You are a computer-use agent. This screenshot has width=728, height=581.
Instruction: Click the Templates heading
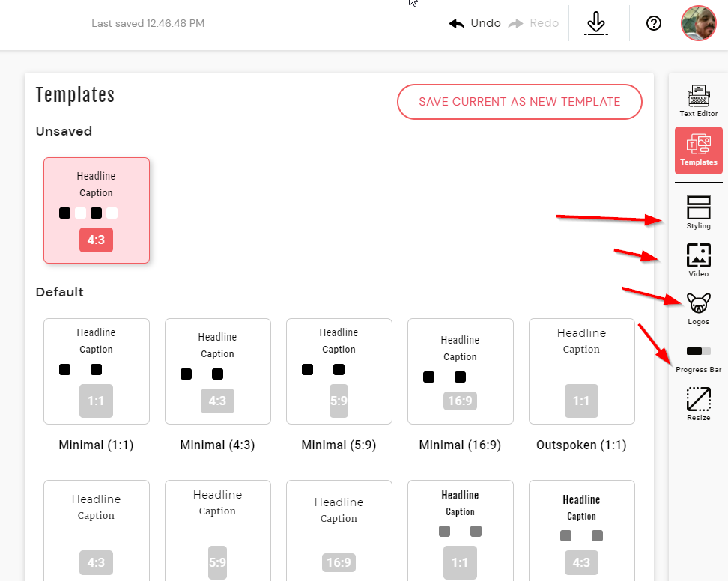click(x=75, y=95)
